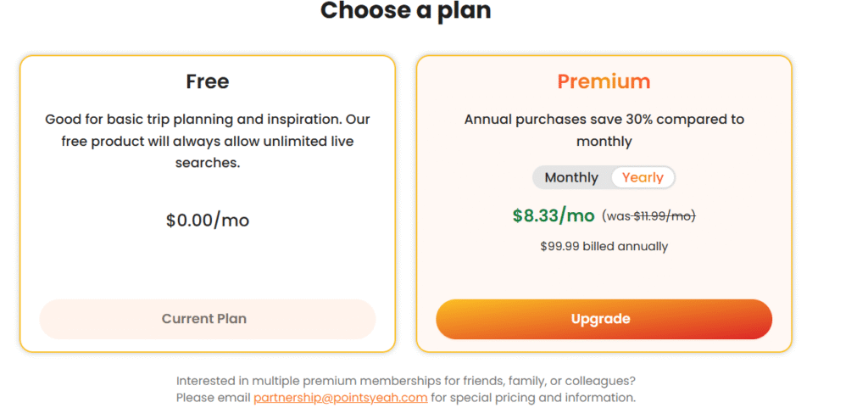Open the partnership@pointsyeah.com email link

coord(340,397)
